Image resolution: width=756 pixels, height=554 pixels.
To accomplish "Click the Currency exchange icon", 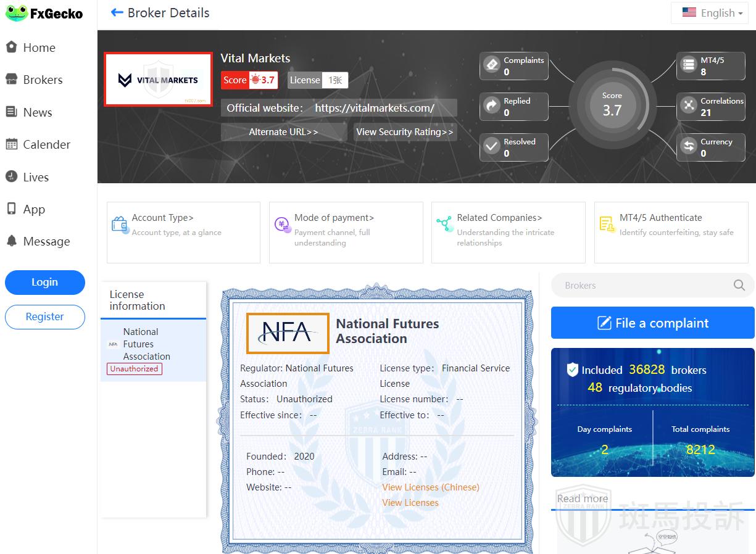I will coord(688,146).
